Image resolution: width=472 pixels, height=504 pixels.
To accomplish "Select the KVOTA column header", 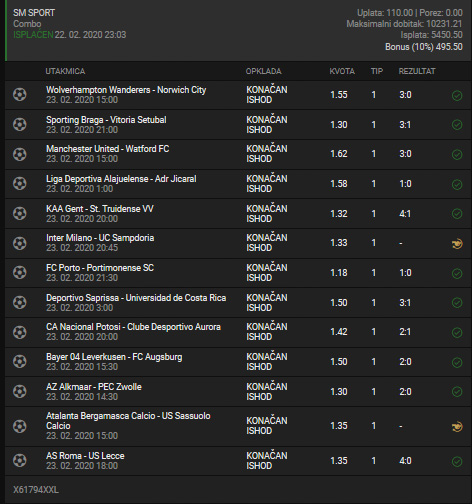I will 342,71.
